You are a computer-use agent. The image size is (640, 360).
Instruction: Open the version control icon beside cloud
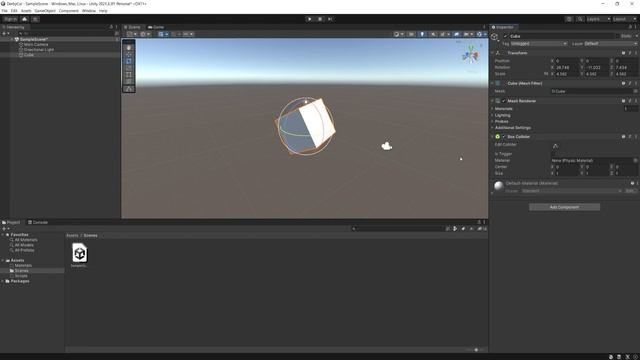coord(35,19)
